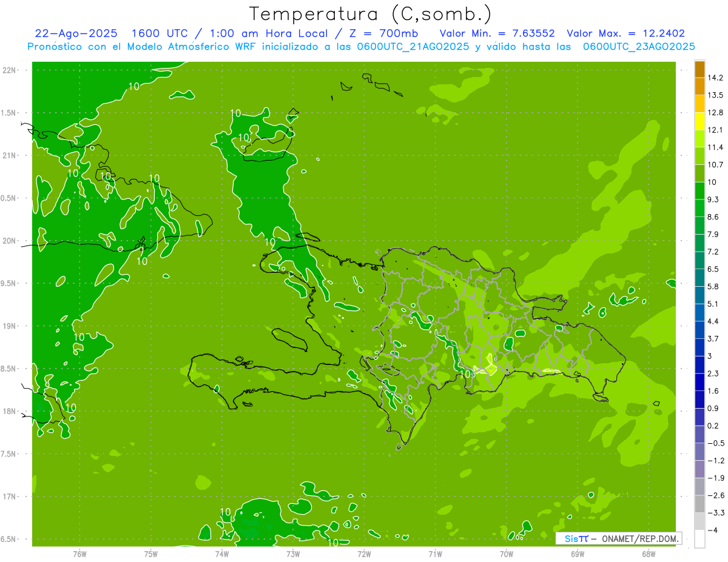The height and width of the screenshot is (562, 728).
Task: Click the title "Temperatura (C,somb.)"
Action: pyautogui.click(x=370, y=14)
